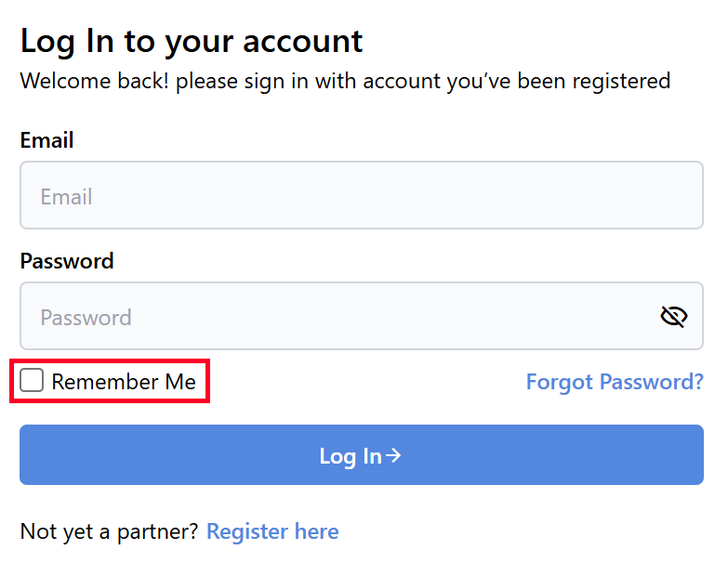728x563 pixels.
Task: Select 'Forgot Password?' to reset the password
Action: coord(615,382)
